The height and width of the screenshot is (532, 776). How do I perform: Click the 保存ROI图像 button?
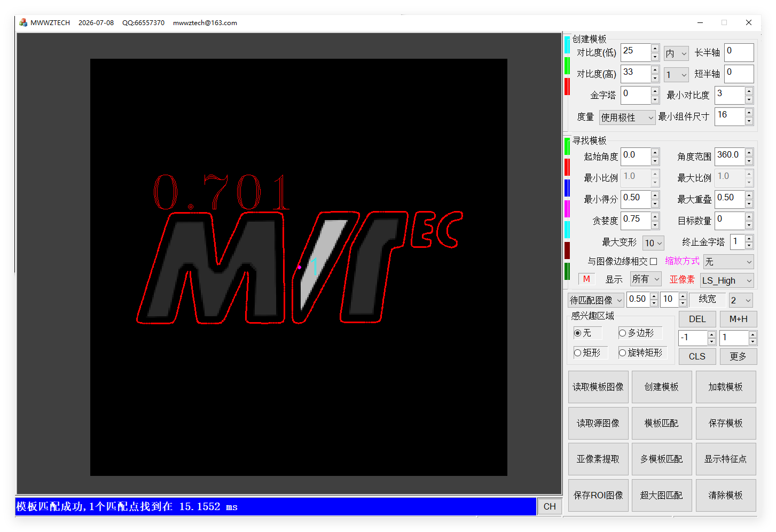pyautogui.click(x=598, y=495)
